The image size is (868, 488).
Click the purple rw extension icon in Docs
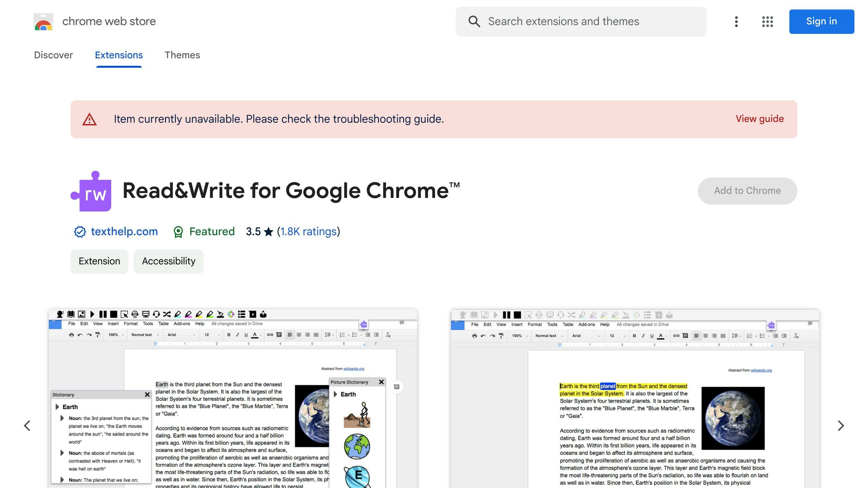tap(363, 325)
